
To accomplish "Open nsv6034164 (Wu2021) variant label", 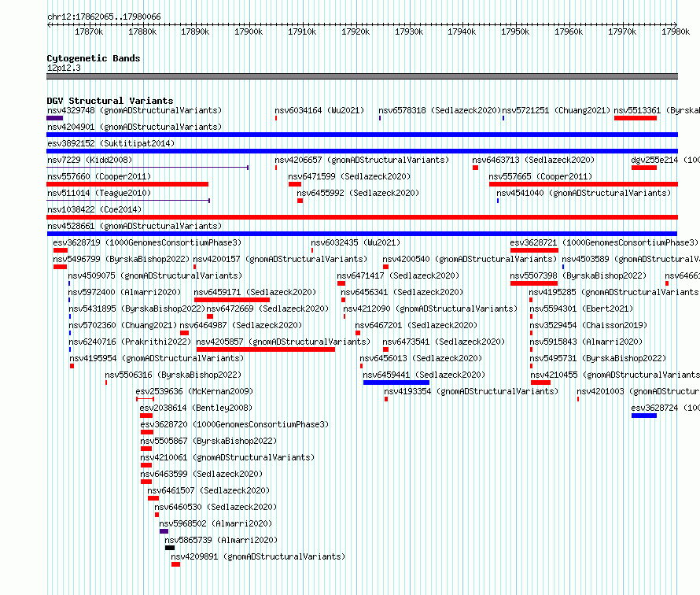I will coord(319,110).
